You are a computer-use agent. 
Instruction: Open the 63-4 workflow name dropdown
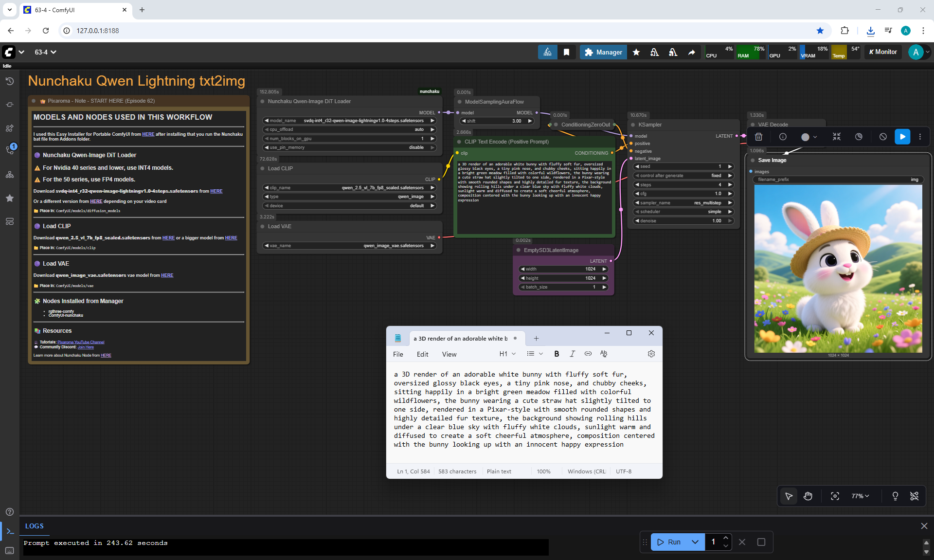tap(45, 52)
